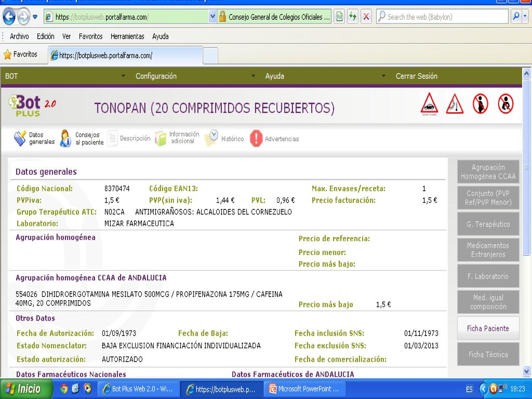
Task: Open search provider dropdown arrow
Action: 525,17
